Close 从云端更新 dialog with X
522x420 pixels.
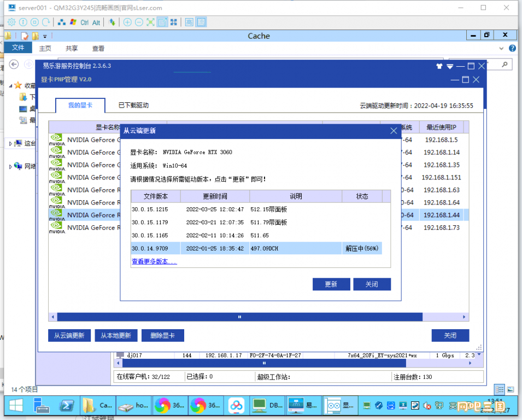pyautogui.click(x=394, y=131)
